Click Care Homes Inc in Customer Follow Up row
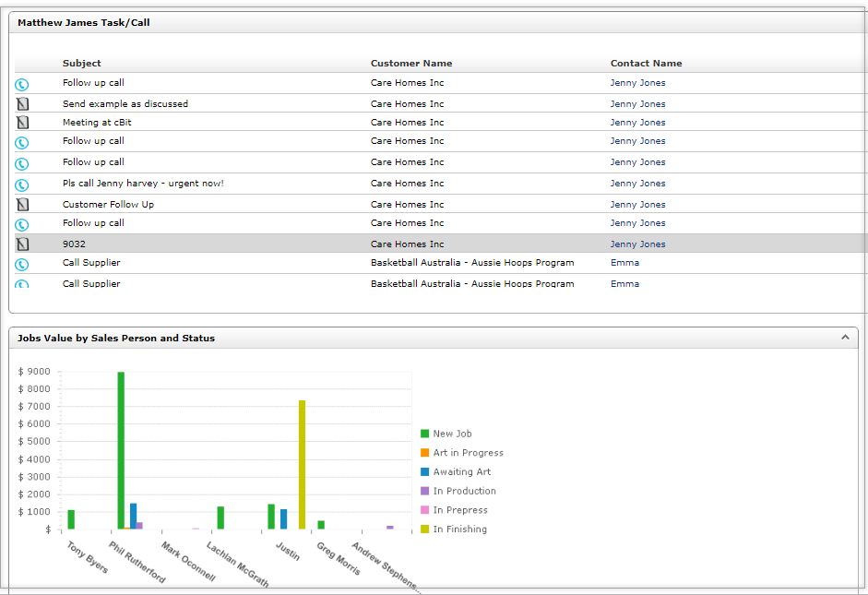The width and height of the screenshot is (868, 595). (x=407, y=204)
